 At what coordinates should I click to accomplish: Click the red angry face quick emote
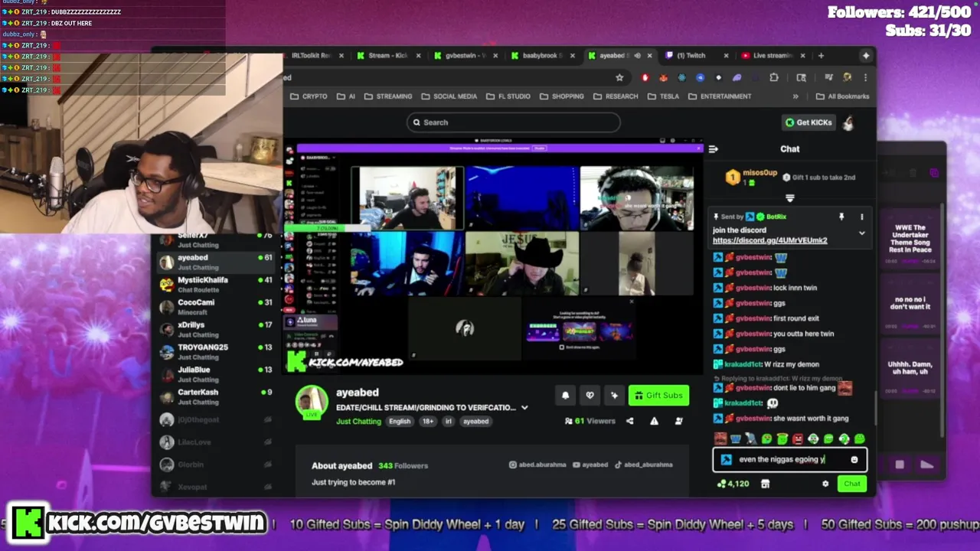pos(798,439)
